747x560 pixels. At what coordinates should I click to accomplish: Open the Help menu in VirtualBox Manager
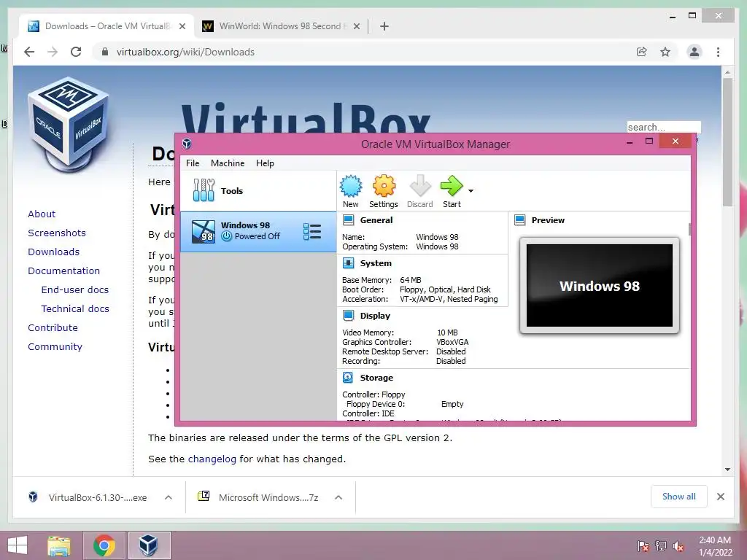pos(265,163)
